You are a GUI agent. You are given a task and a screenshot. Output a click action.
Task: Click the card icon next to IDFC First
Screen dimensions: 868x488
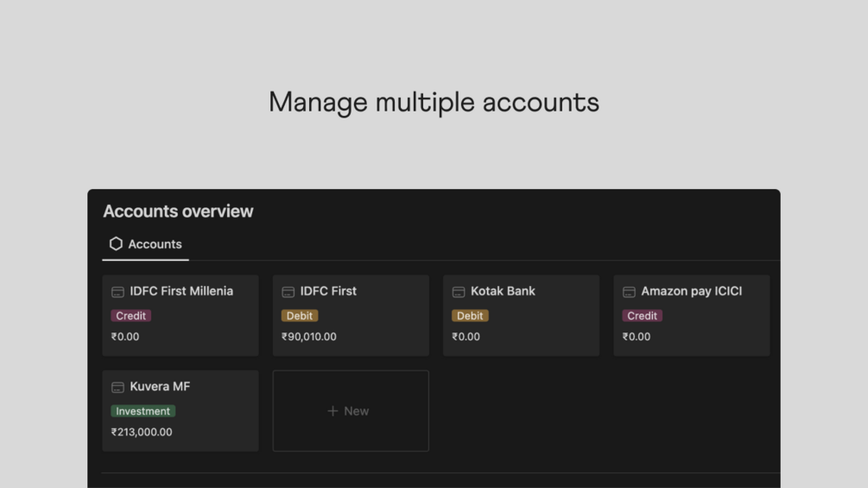click(288, 292)
